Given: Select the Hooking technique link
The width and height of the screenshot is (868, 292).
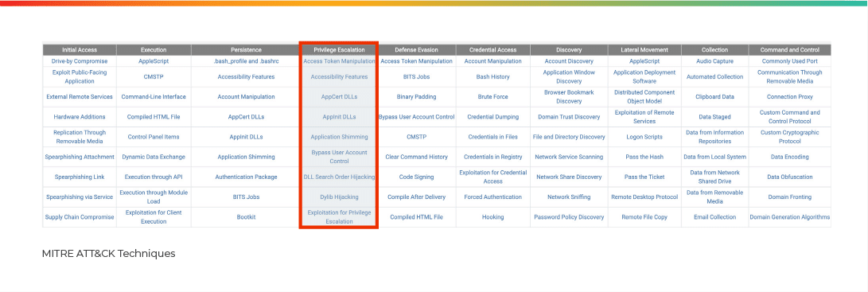Looking at the screenshot, I should pyautogui.click(x=492, y=217).
